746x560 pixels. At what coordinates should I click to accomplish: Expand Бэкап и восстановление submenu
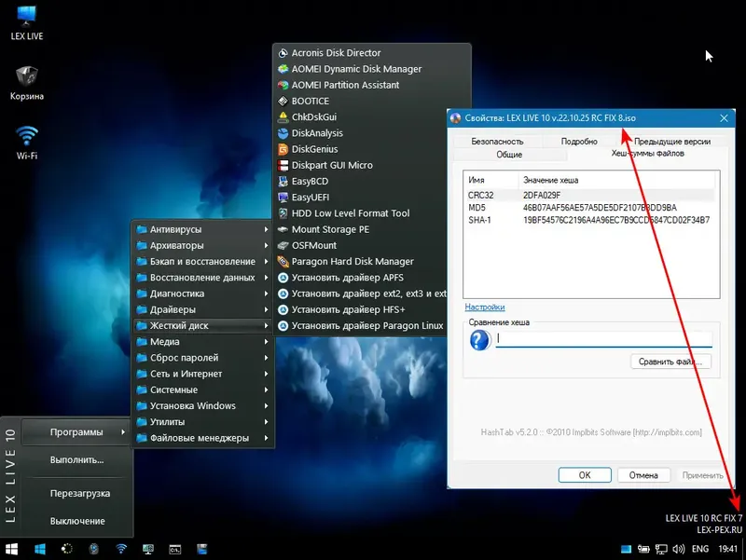pyautogui.click(x=202, y=262)
